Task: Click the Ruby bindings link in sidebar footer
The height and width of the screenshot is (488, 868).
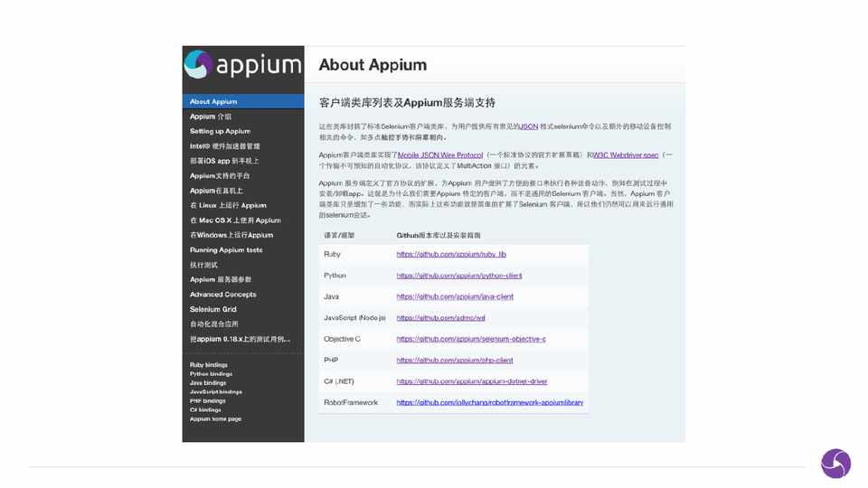Action: [209, 365]
